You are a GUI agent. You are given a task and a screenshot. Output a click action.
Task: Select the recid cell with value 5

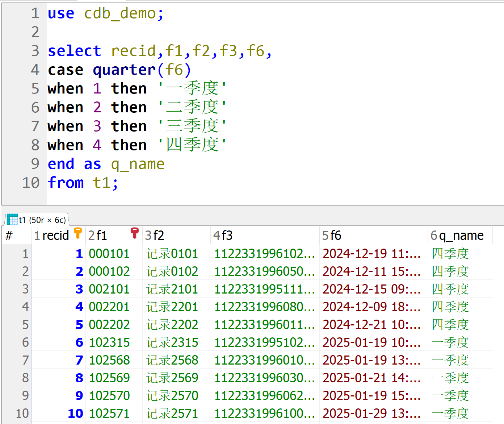[79, 325]
